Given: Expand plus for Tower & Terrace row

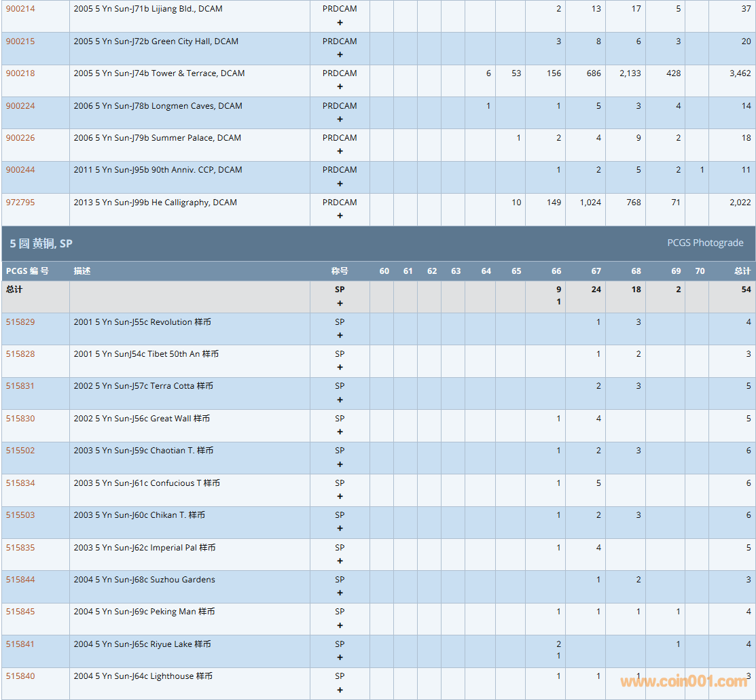Looking at the screenshot, I should (x=340, y=86).
